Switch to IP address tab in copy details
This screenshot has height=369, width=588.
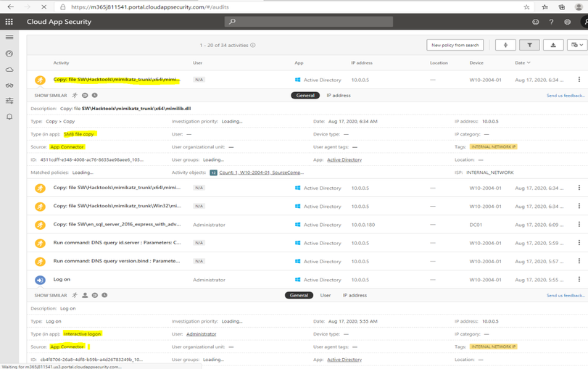click(339, 95)
